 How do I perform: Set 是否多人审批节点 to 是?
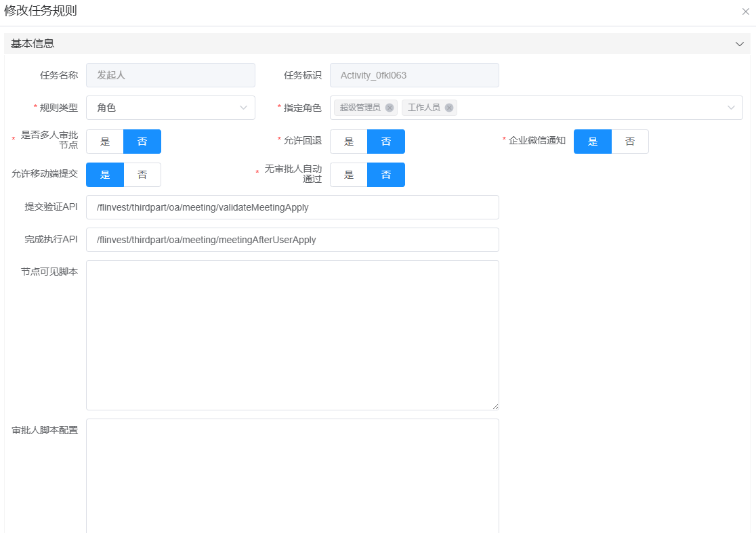[105, 142]
